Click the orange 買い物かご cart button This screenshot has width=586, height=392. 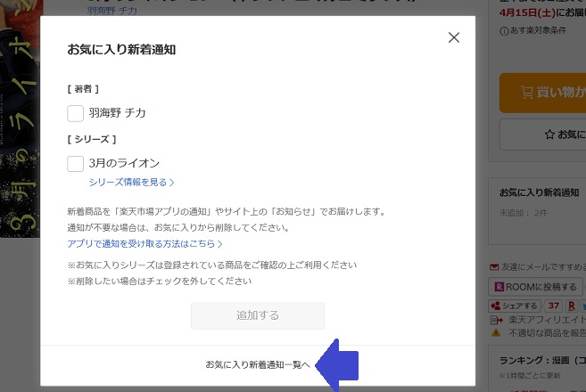pos(542,93)
